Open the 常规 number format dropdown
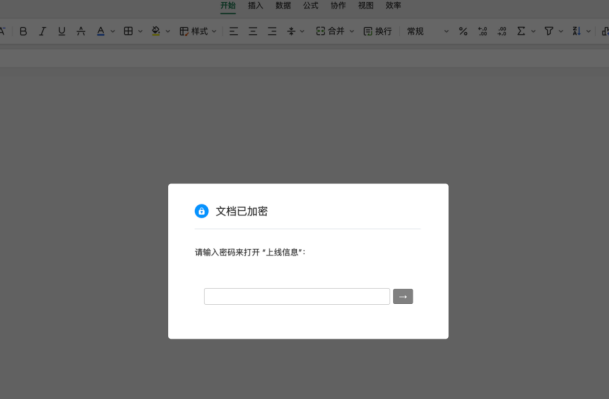This screenshot has width=610, height=399. click(x=428, y=32)
